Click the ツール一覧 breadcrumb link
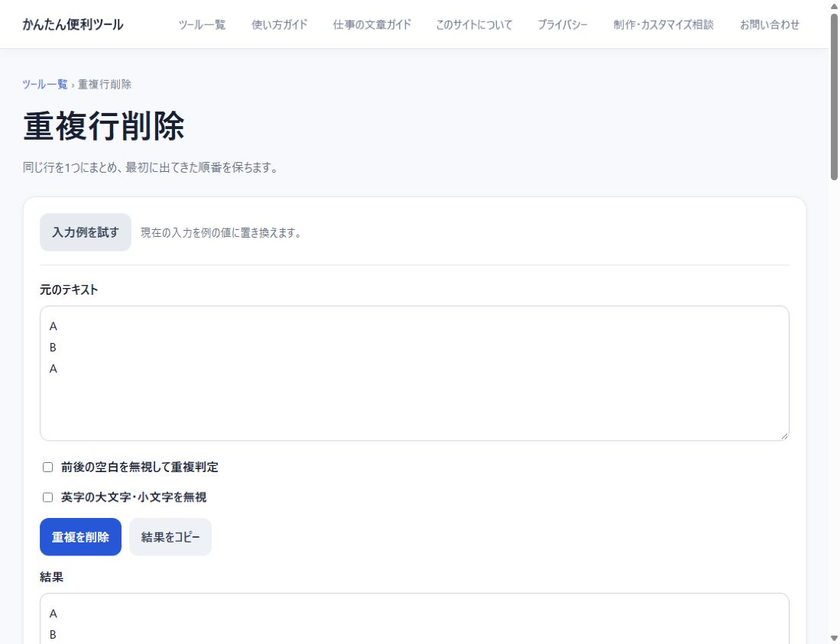Viewport: 840px width, 644px height. click(45, 84)
